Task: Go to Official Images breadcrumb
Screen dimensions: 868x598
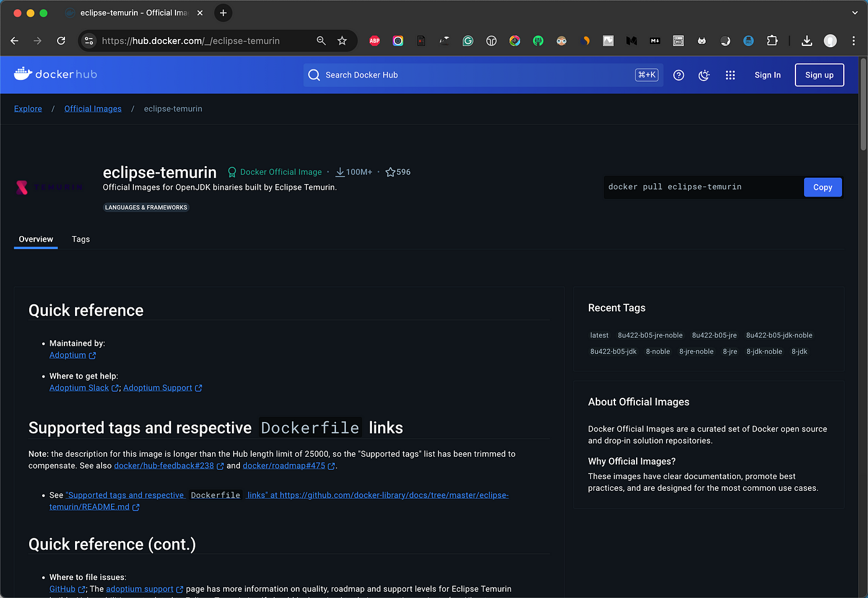Action: [x=93, y=108]
